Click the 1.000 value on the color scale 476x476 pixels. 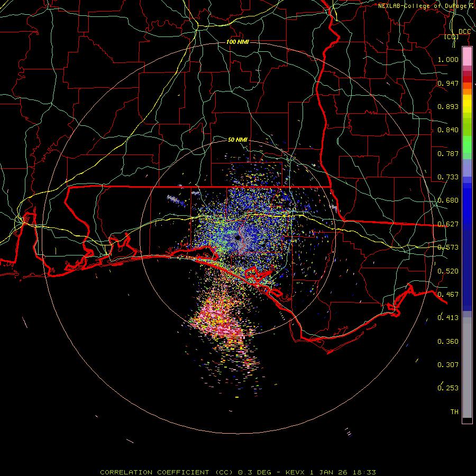point(448,59)
